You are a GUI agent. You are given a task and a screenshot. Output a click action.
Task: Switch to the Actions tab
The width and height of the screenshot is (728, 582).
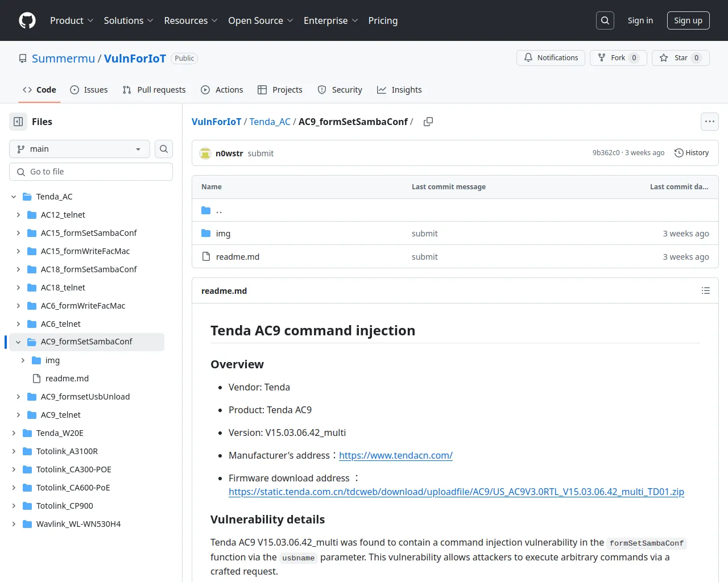point(222,90)
